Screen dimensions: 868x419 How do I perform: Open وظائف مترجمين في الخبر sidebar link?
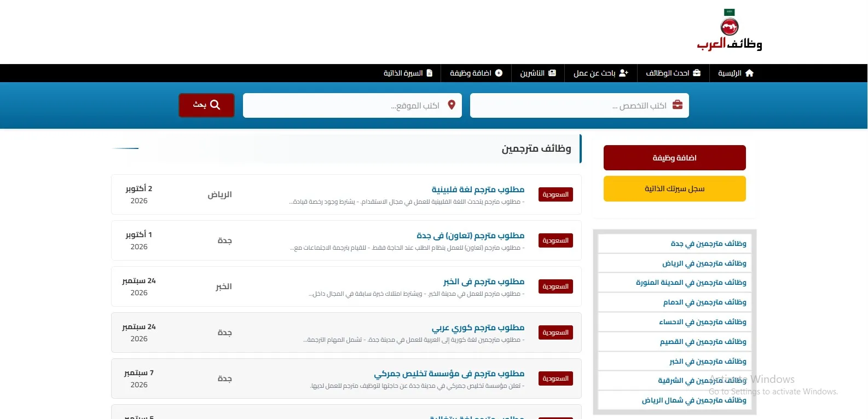708,361
